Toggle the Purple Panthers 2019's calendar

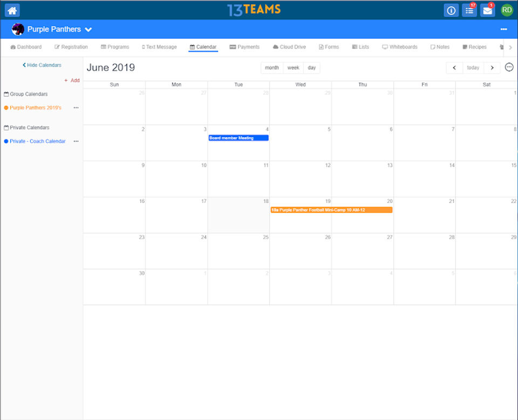pos(36,108)
